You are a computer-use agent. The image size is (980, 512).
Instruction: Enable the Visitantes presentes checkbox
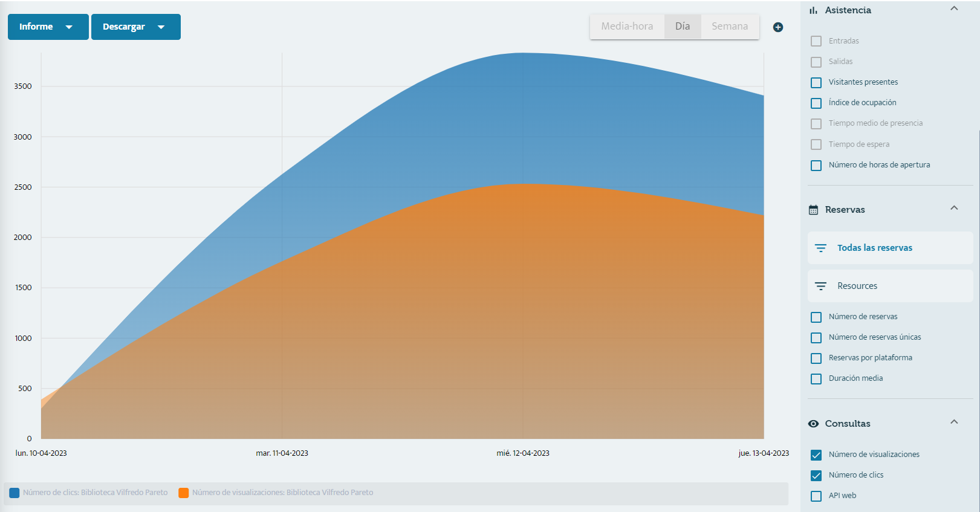coord(816,82)
